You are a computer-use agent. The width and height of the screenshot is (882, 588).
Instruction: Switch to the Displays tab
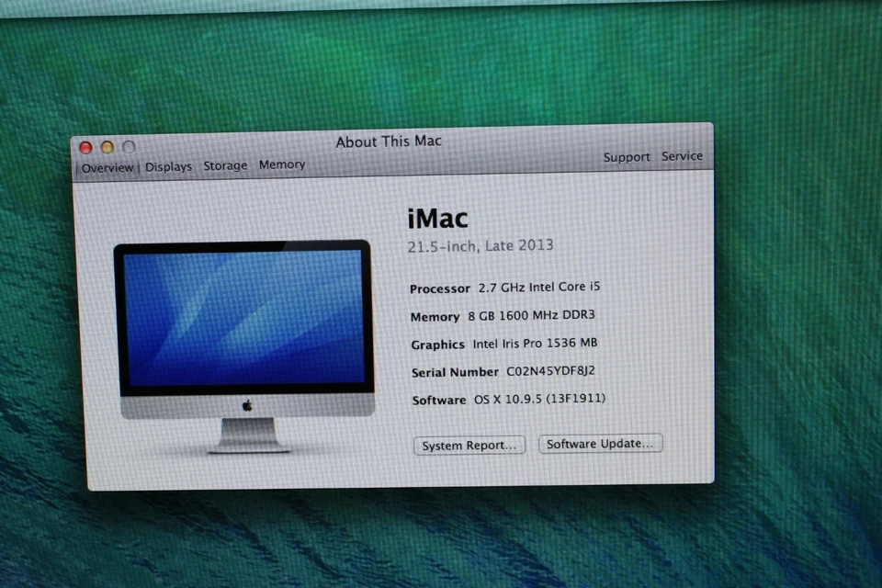(168, 167)
